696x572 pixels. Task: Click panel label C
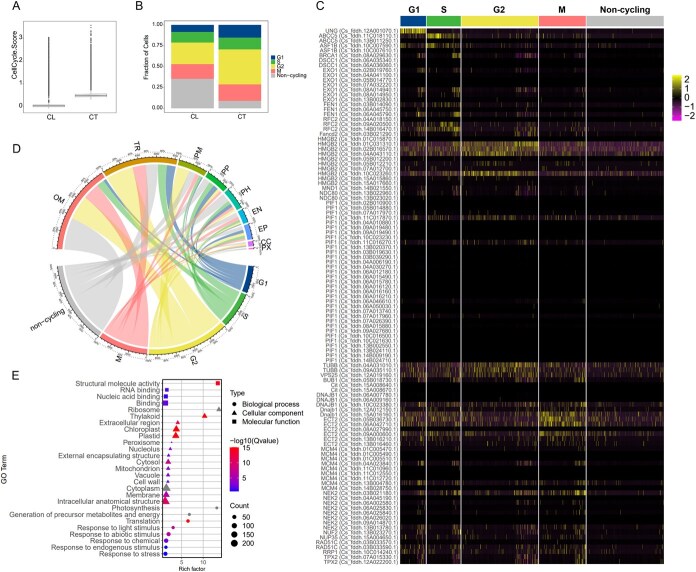click(x=320, y=6)
